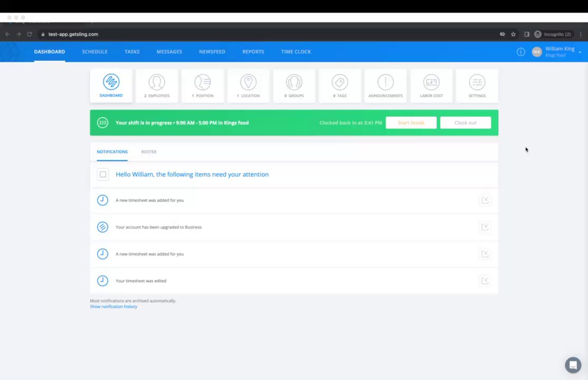Click the Start break button
The height and width of the screenshot is (380, 588).
[x=411, y=122]
